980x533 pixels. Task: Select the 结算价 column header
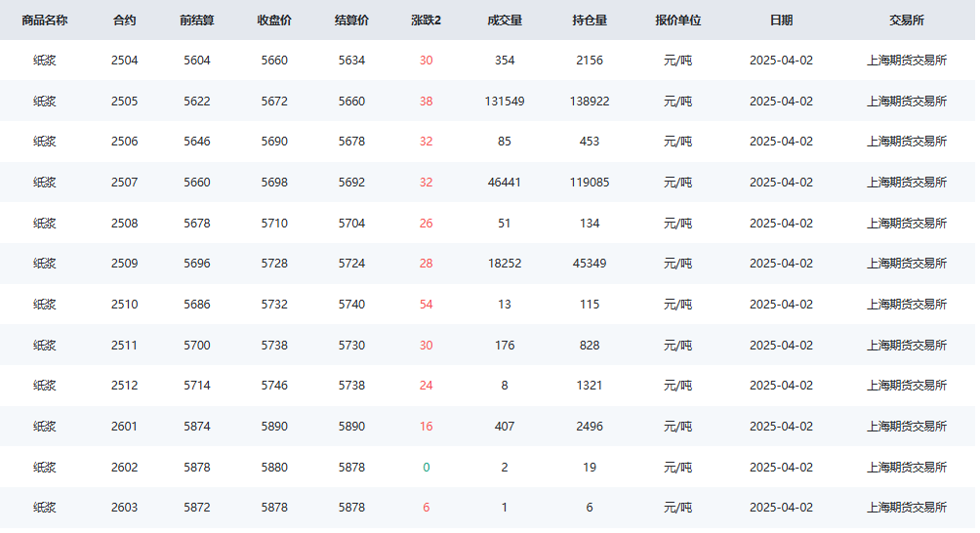(351, 20)
